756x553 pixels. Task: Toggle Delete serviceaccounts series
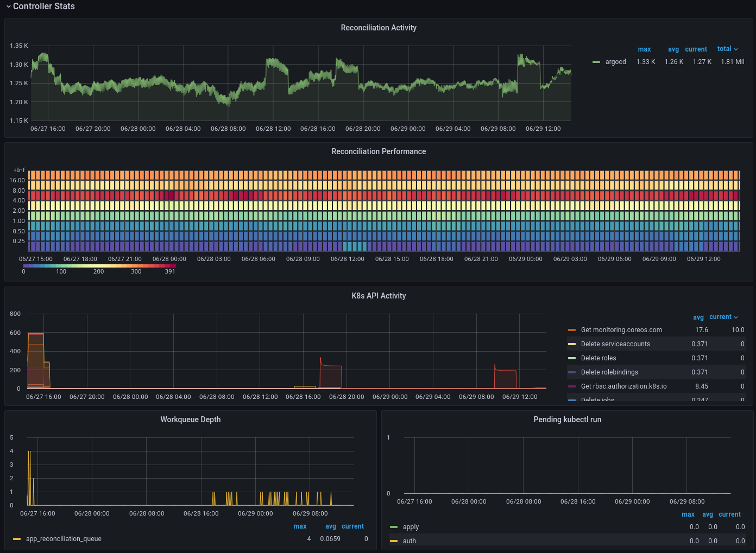pos(615,344)
